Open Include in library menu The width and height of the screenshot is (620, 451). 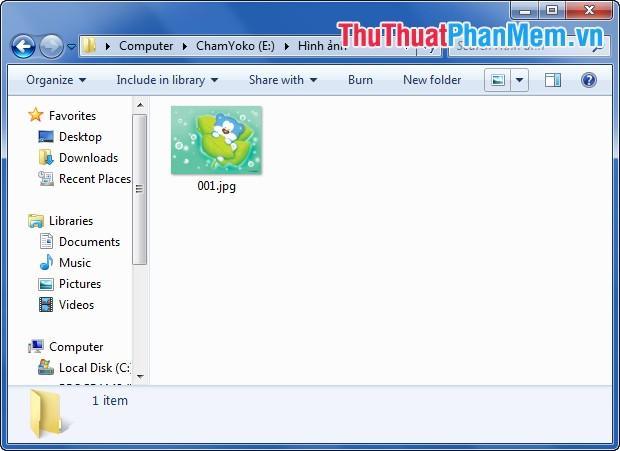(x=167, y=80)
